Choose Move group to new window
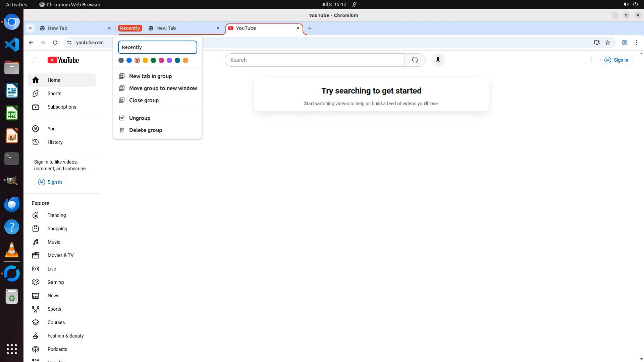The width and height of the screenshot is (644, 362). click(x=163, y=88)
